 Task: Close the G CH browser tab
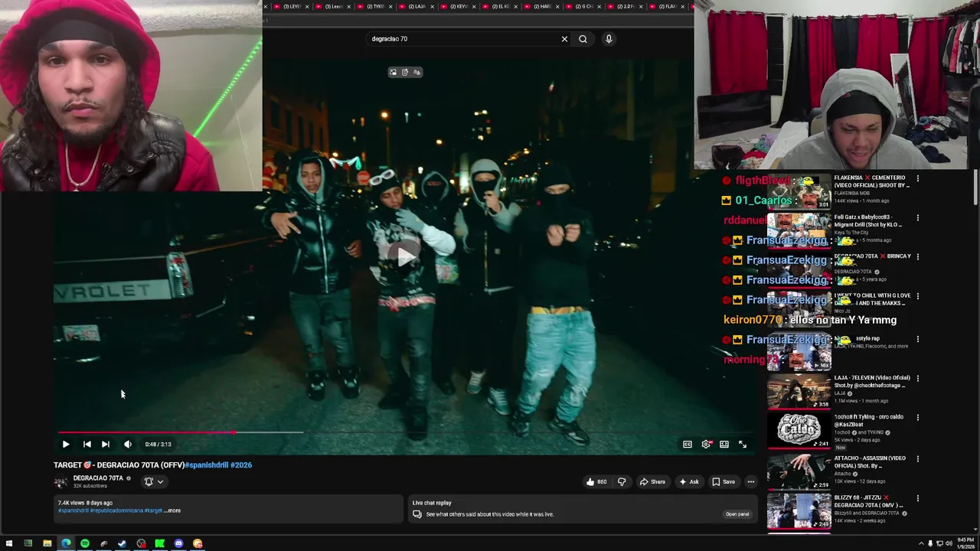(x=599, y=6)
